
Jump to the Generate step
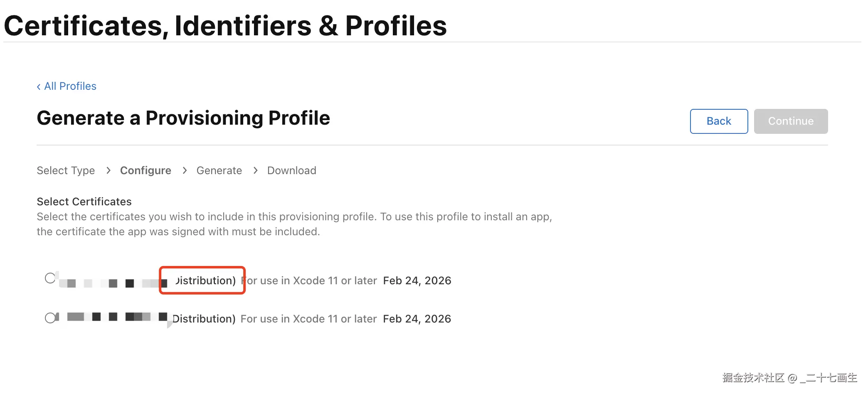219,170
